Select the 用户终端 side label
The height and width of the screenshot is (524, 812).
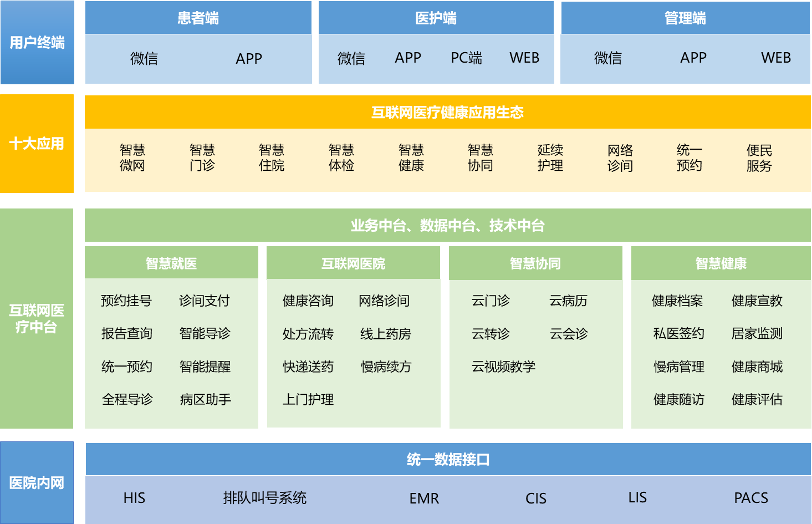37,43
